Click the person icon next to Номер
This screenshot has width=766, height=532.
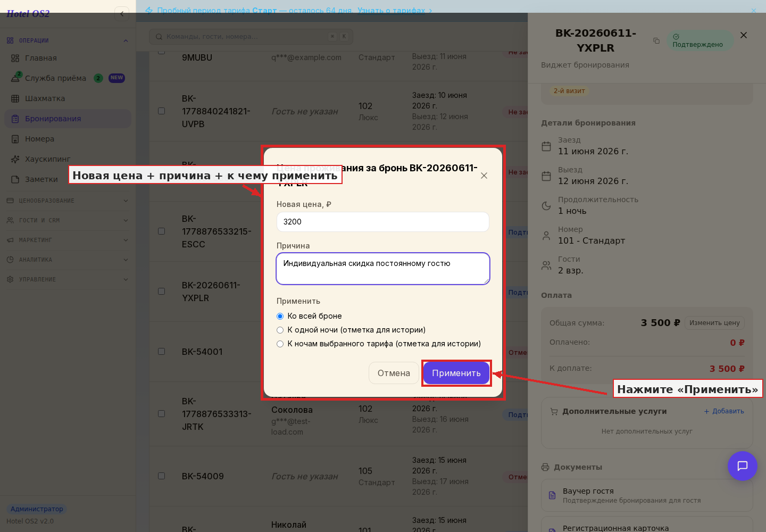(x=546, y=236)
